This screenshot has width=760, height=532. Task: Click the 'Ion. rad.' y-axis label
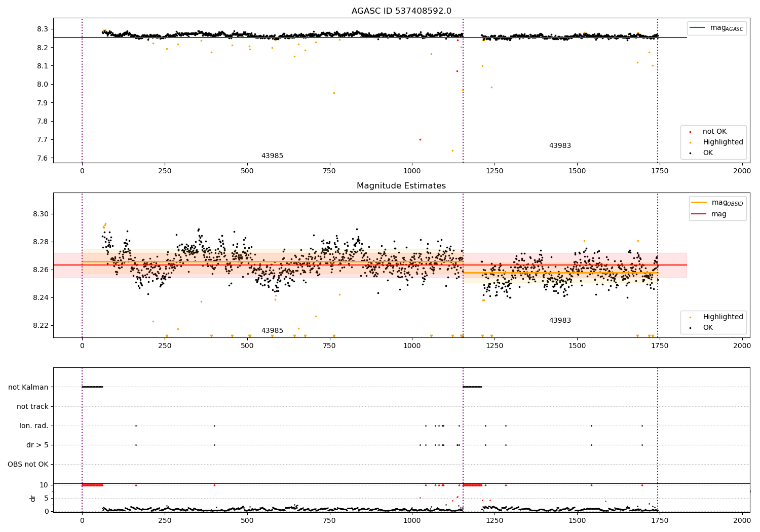[x=34, y=426]
